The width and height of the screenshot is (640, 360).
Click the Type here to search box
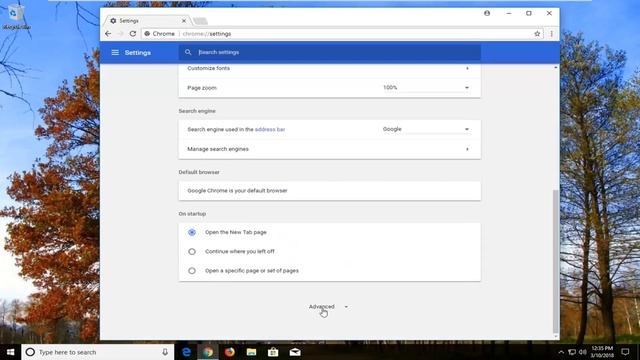click(98, 352)
